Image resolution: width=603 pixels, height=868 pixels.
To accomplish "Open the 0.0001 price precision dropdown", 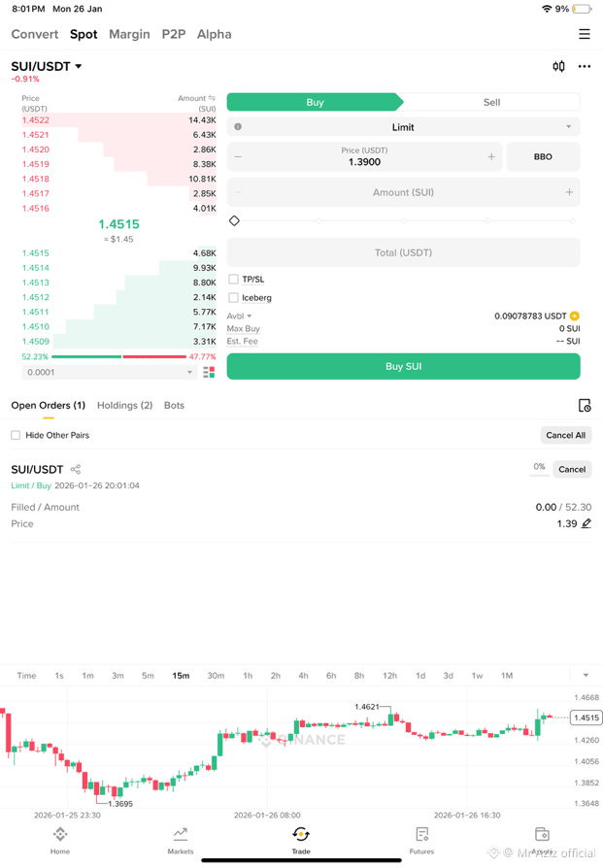I will [110, 372].
